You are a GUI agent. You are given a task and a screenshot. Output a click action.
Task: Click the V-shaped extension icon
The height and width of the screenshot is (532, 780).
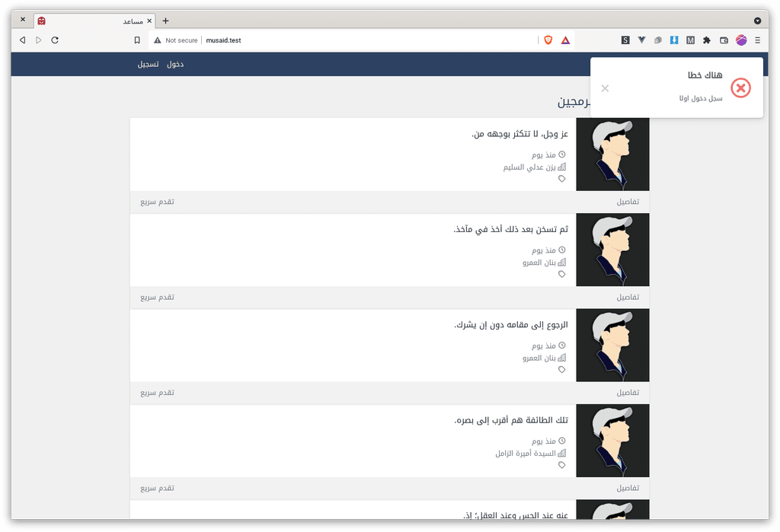[x=641, y=40]
